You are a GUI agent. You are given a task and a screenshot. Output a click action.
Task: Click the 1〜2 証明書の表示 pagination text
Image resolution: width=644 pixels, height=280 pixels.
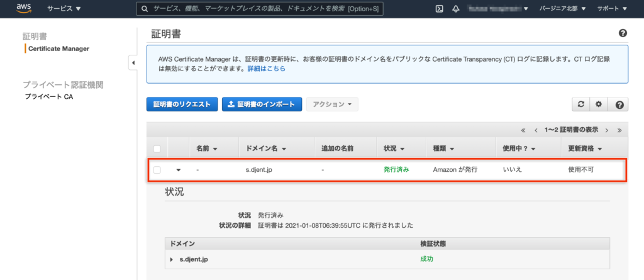[x=571, y=130]
